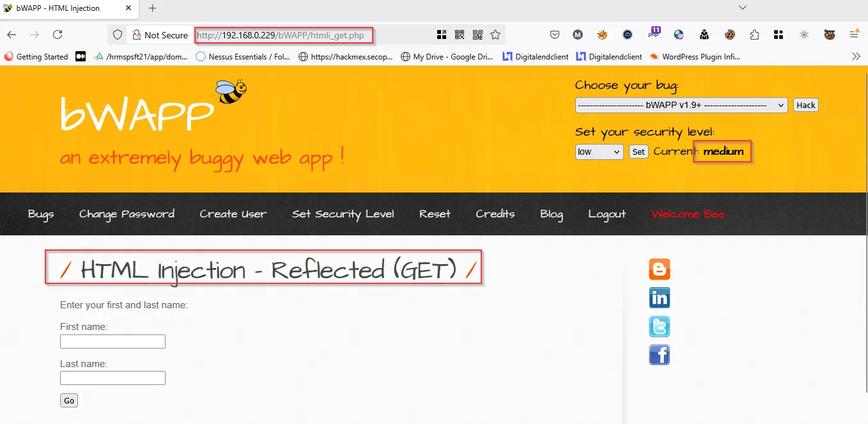Viewport: 868px width, 424px height.
Task: Open the Wappalyzer extension showing PHP badge
Action: coord(653,35)
